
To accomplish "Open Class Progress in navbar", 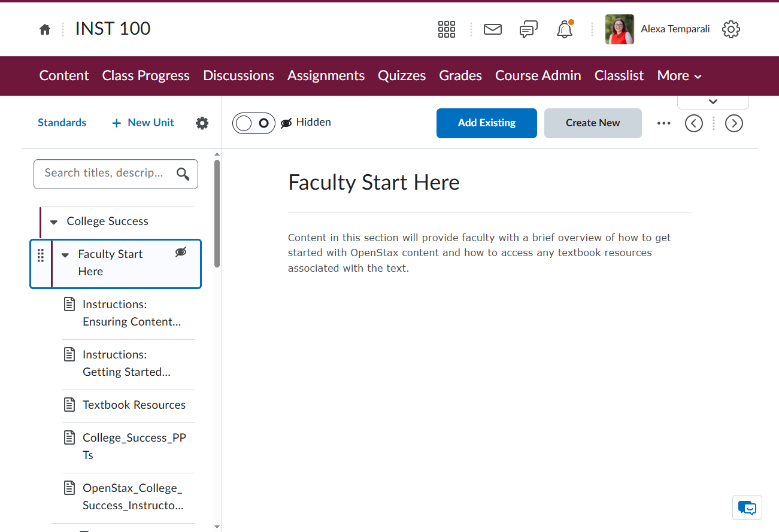I will (x=146, y=76).
